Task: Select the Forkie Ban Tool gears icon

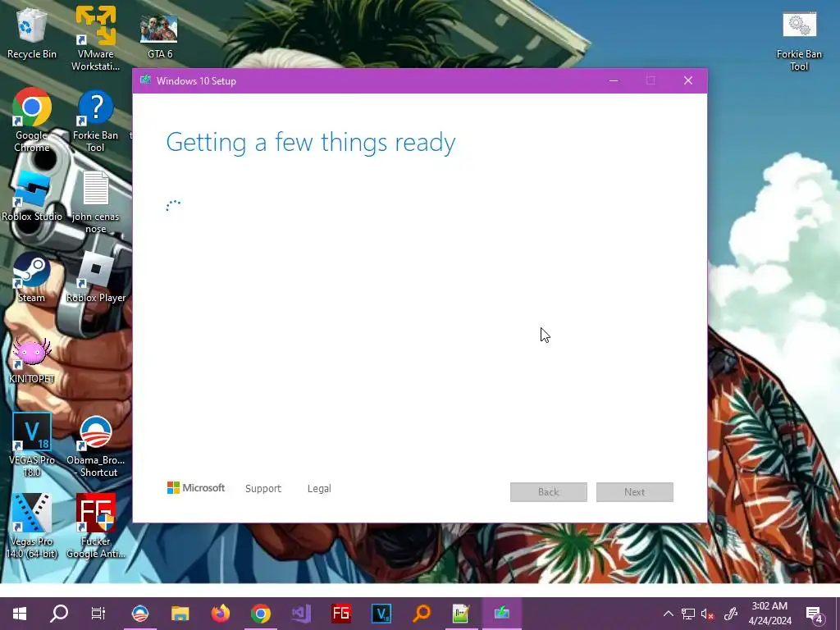Action: (799, 40)
